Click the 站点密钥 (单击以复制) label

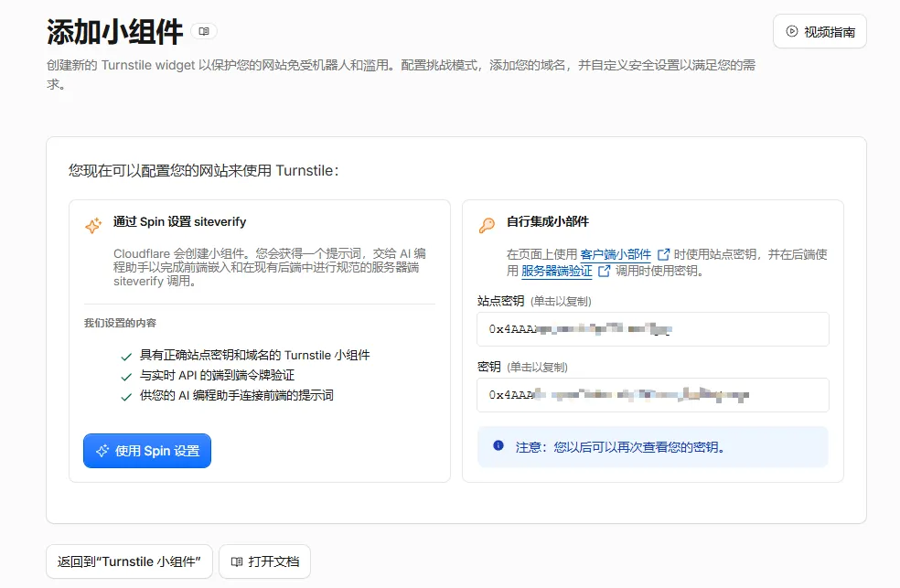coord(534,301)
